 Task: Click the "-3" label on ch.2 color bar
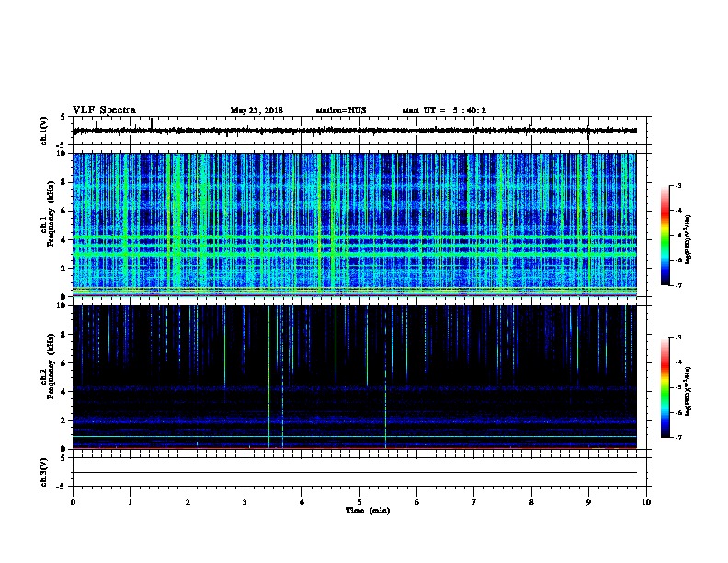[678, 338]
